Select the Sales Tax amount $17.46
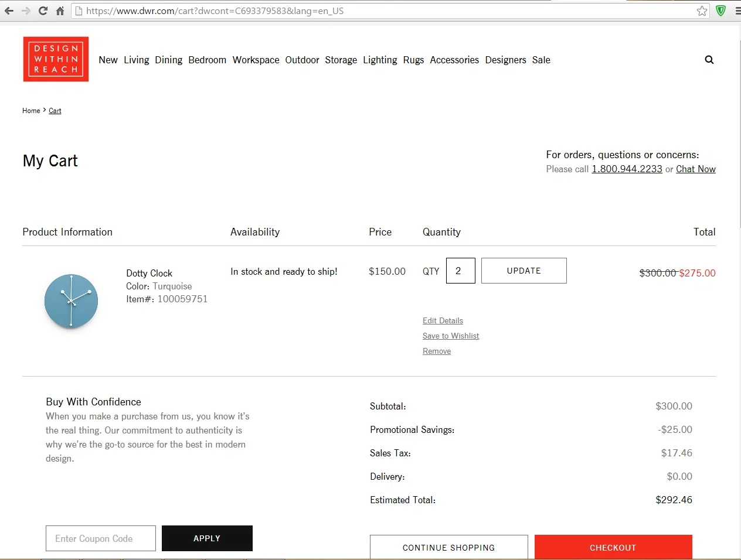The width and height of the screenshot is (741, 560). (677, 453)
